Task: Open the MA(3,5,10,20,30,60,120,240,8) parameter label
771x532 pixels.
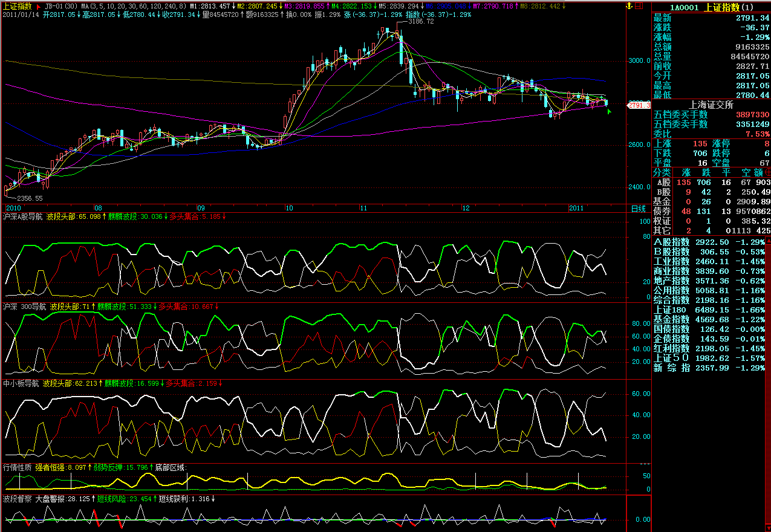Action: click(134, 6)
